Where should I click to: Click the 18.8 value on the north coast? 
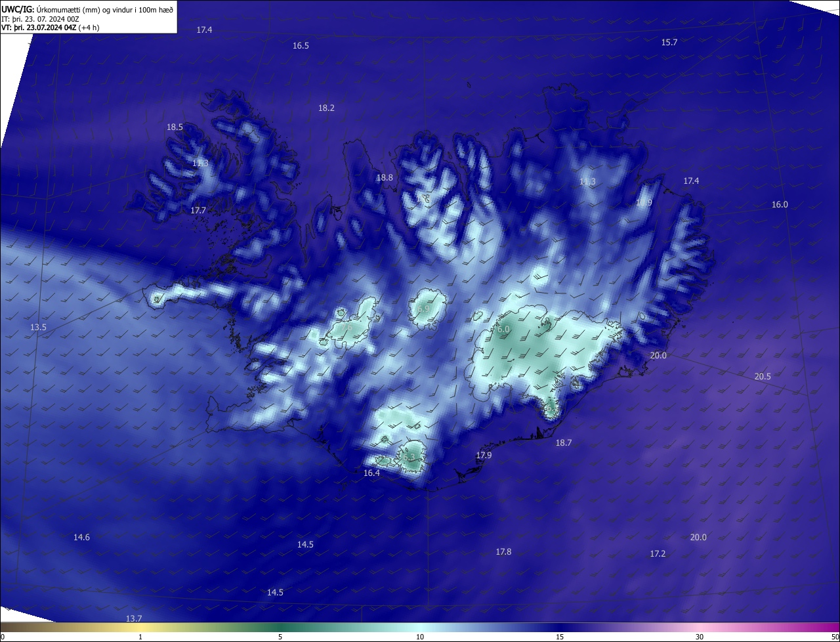point(384,178)
